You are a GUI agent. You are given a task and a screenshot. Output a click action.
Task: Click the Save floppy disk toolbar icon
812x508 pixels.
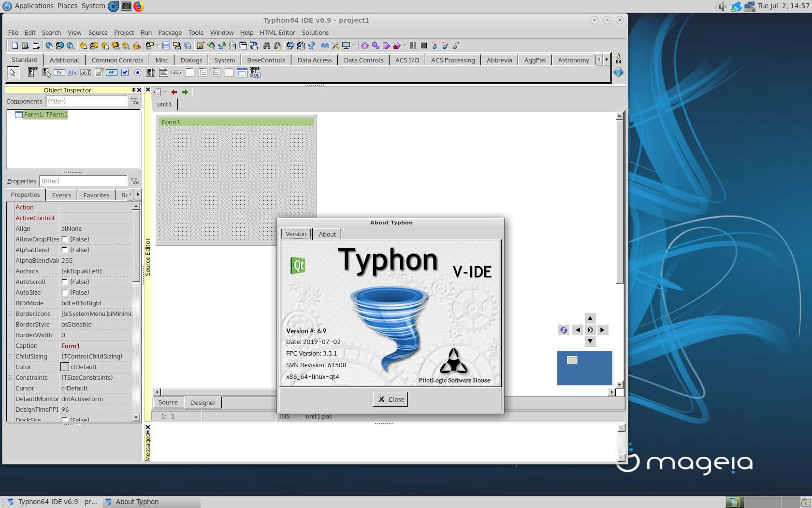point(166,45)
